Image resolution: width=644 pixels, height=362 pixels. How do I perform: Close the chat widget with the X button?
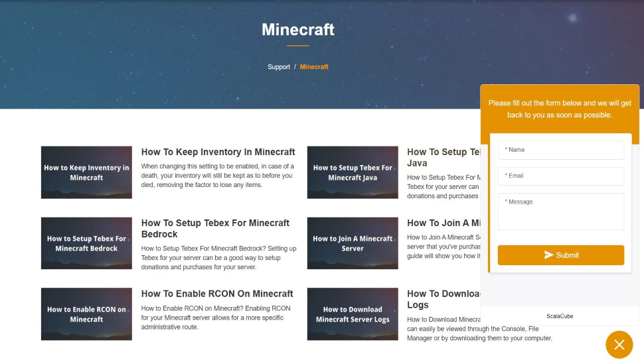tap(619, 345)
